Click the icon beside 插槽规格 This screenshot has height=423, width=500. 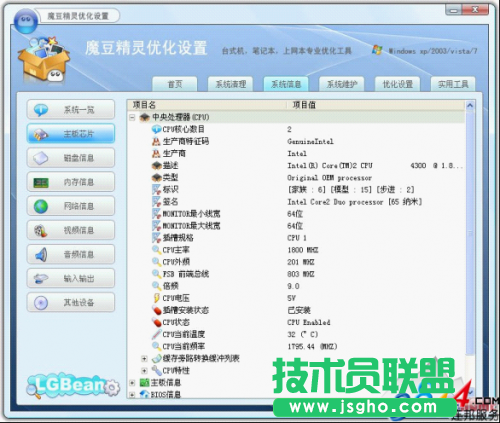[x=156, y=238]
